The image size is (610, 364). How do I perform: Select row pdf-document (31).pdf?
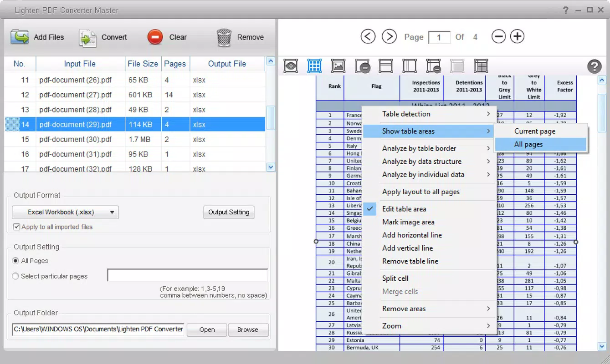[x=135, y=154]
